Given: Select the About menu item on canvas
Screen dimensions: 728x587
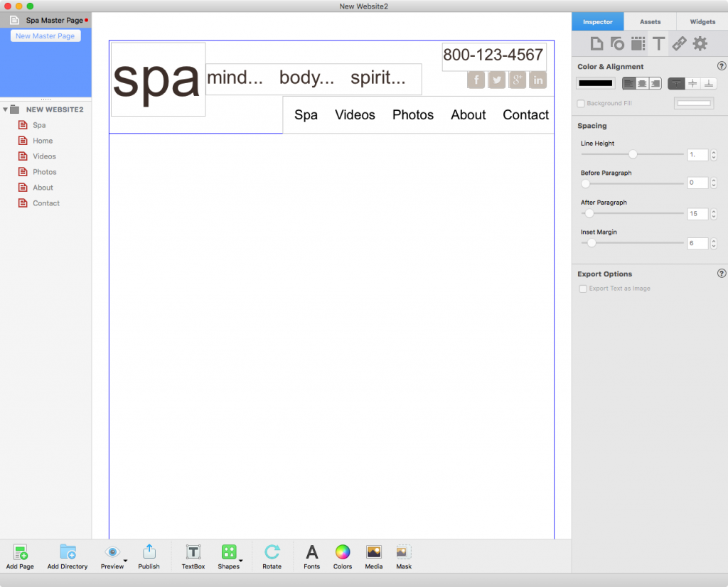Looking at the screenshot, I should pyautogui.click(x=468, y=114).
